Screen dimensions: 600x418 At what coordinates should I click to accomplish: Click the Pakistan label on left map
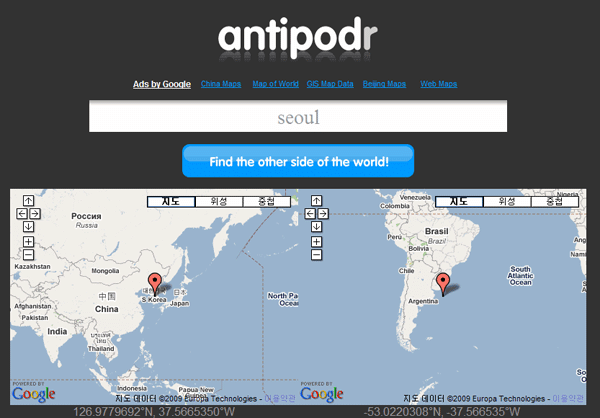(35, 318)
